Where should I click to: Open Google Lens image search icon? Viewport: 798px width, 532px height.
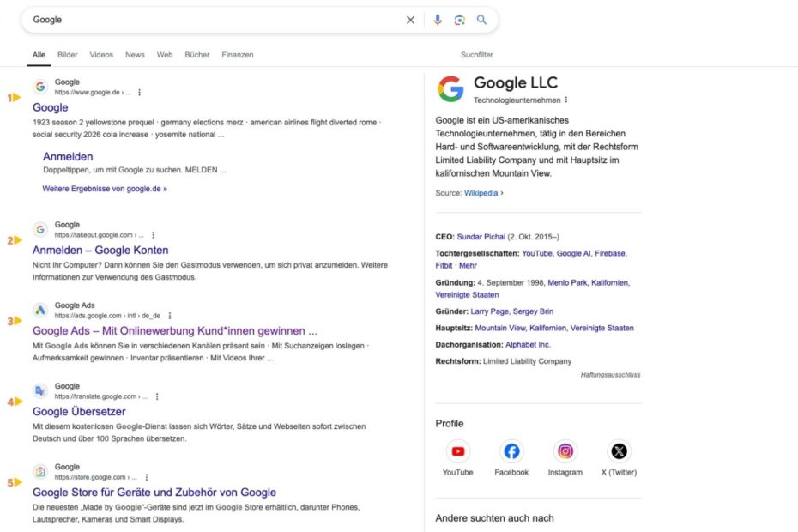[460, 20]
